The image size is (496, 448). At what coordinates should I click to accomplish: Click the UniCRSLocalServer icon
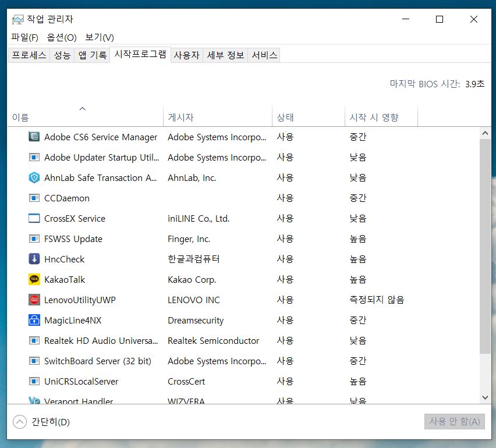34,381
